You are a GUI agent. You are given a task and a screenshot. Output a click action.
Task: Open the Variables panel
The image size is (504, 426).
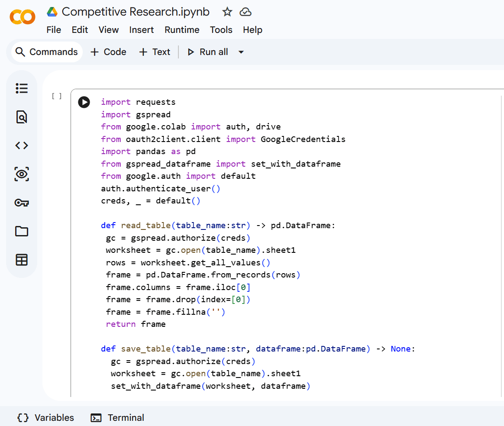(x=45, y=418)
